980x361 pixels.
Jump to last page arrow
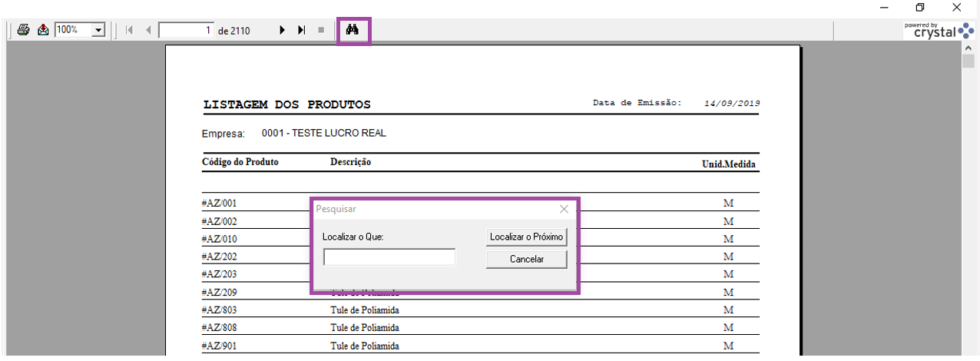coord(302,30)
